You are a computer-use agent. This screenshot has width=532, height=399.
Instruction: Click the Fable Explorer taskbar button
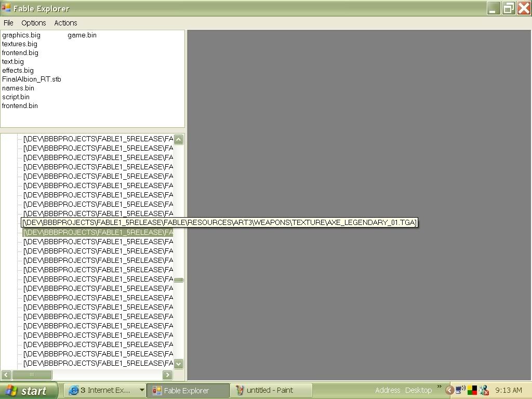(188, 391)
